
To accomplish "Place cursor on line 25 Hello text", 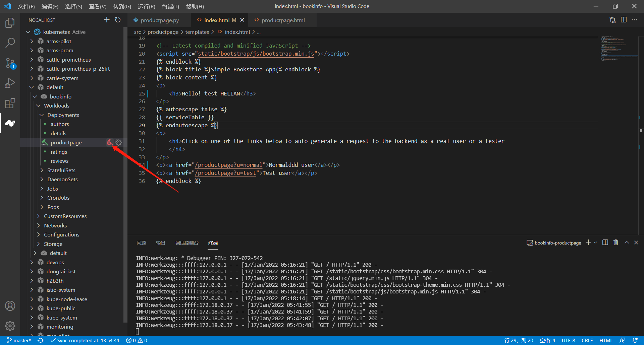I will click(211, 93).
